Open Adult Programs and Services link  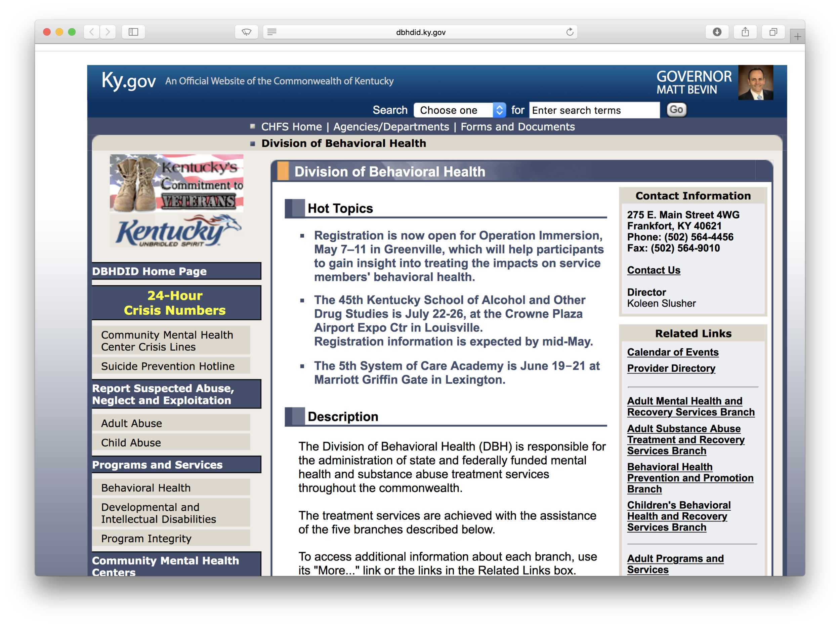pyautogui.click(x=675, y=563)
